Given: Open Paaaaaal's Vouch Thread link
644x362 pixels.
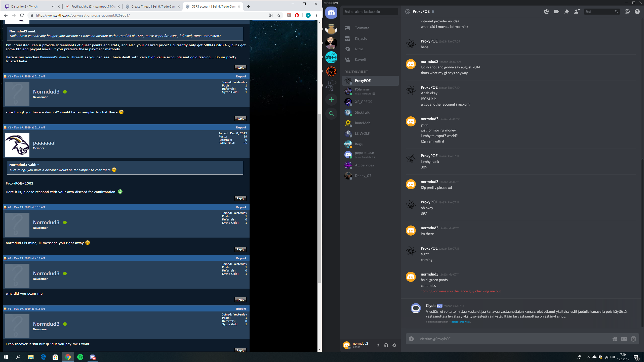Looking at the screenshot, I should [61, 57].
